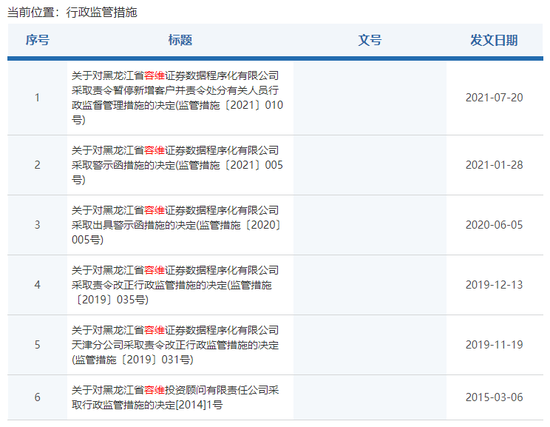This screenshot has height=427, width=550.
Task: Click the 发文日期 column header
Action: (x=494, y=40)
